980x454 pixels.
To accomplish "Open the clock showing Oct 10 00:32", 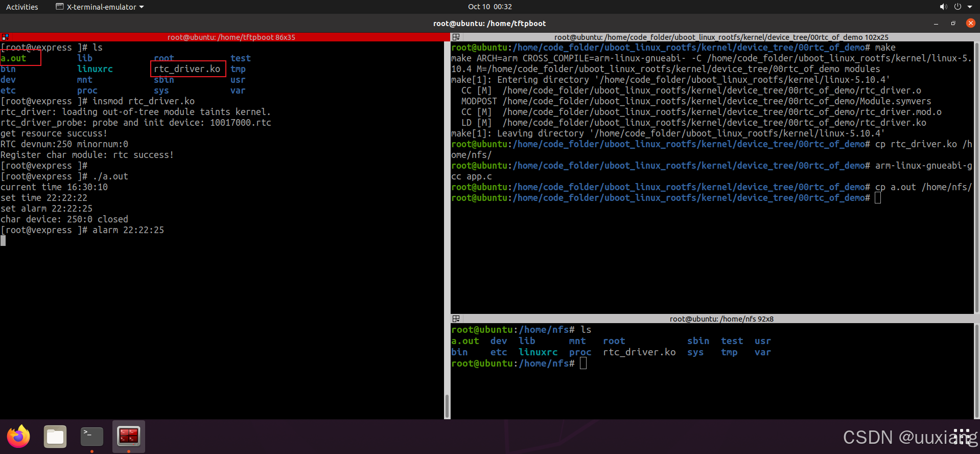I will [489, 7].
